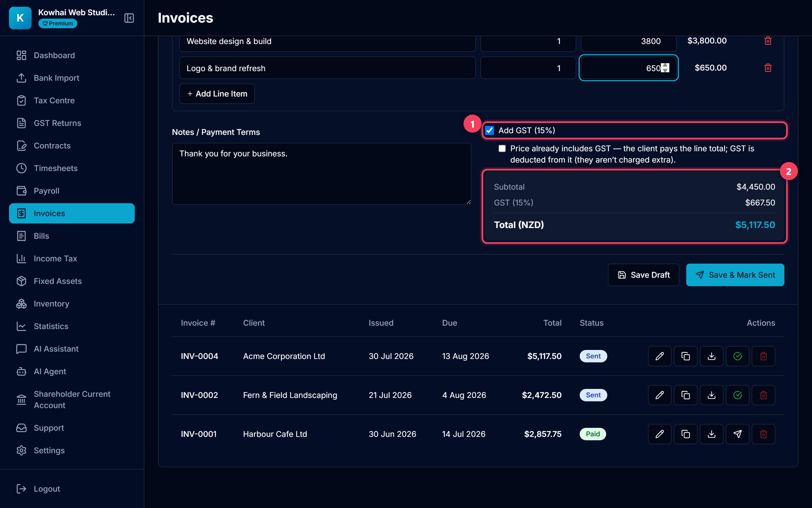Duplicate invoice INV-0004
Viewport: 812px width, 508px height.
tap(685, 356)
